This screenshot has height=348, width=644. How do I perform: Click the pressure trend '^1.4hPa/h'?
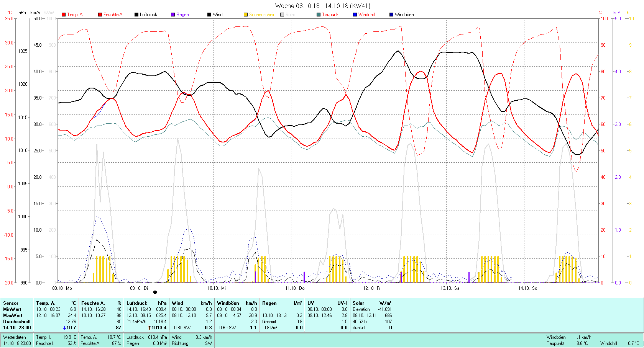pos(136,322)
